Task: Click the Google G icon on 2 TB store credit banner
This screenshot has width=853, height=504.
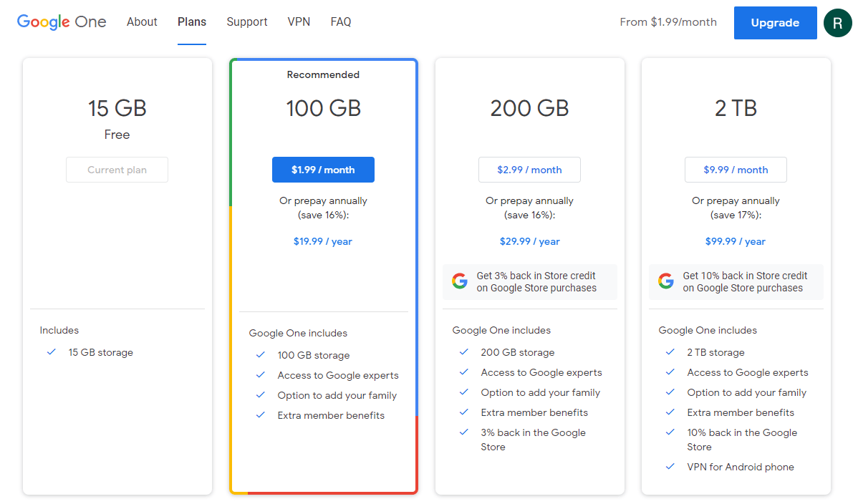Action: (665, 281)
